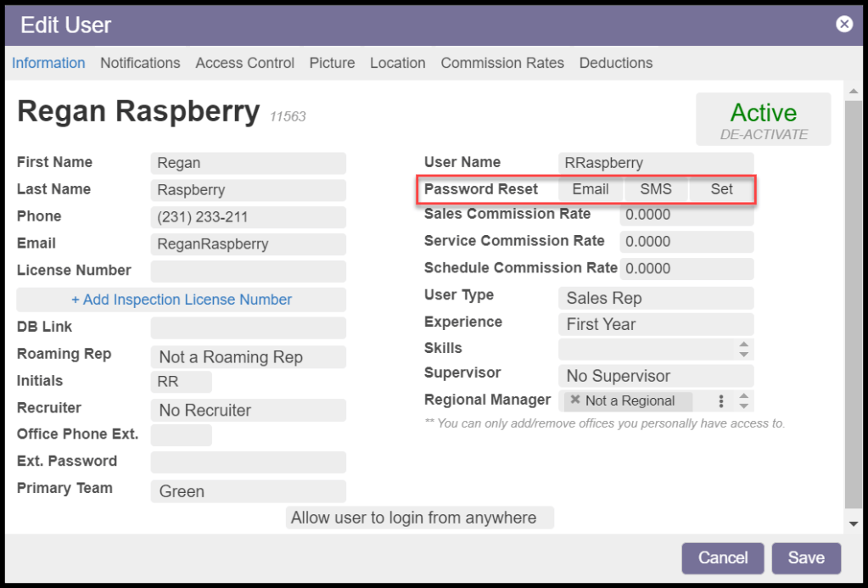Switch to the Notifications tab
The width and height of the screenshot is (868, 588).
coord(140,63)
